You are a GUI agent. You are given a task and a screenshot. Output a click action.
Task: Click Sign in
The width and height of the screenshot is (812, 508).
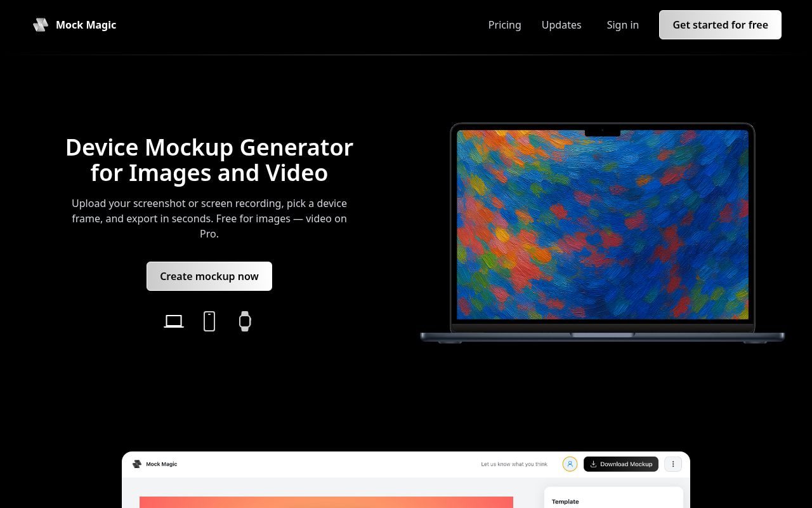(x=622, y=25)
